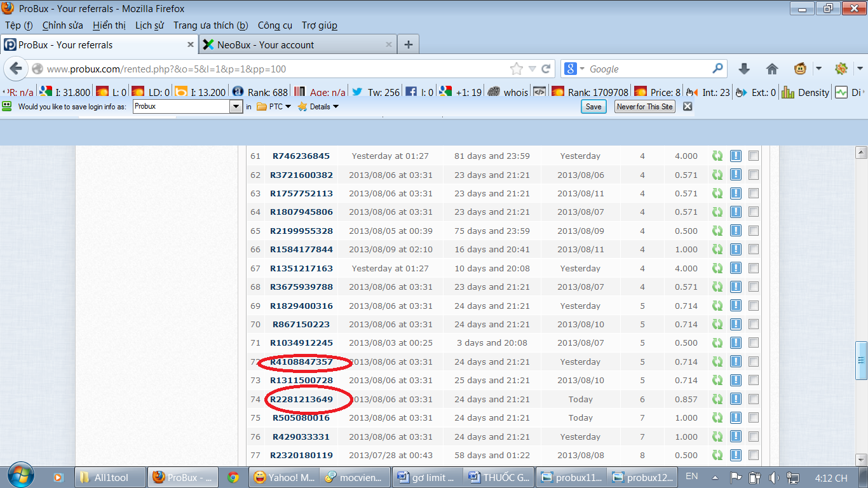Viewport: 868px width, 488px height.
Task: Open the Lịch sử menu
Action: click(149, 25)
